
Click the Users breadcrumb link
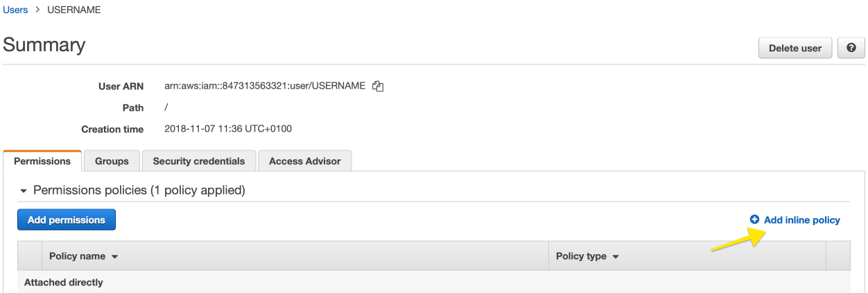pos(15,10)
